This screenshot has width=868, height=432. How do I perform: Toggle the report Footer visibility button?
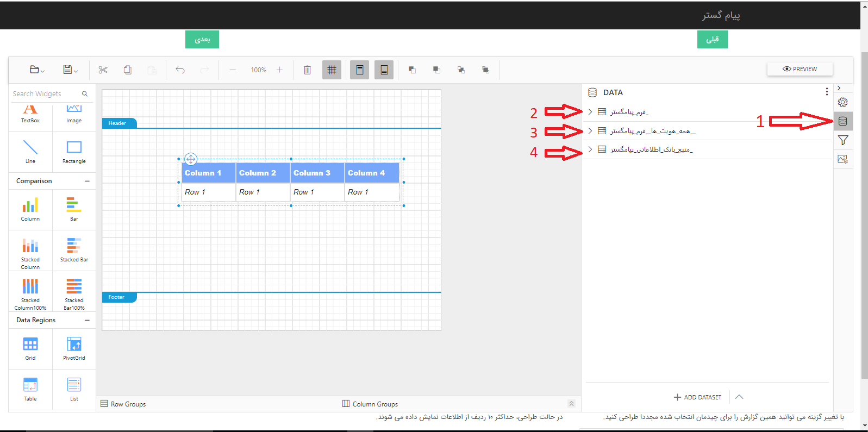(384, 70)
